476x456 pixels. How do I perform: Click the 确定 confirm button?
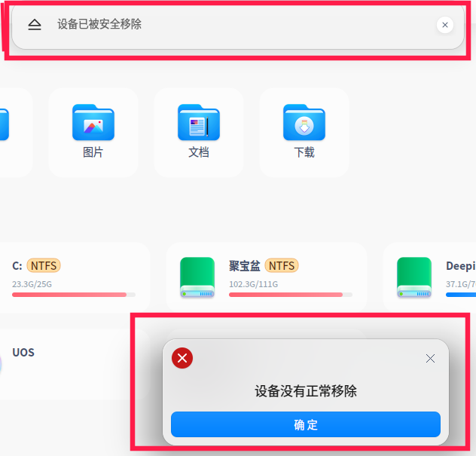pyautogui.click(x=305, y=424)
